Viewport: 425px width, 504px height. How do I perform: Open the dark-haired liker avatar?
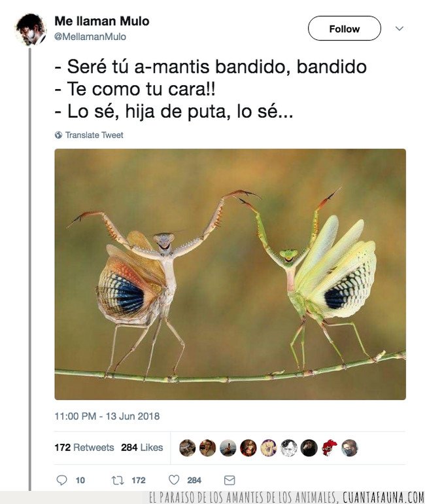pos(309,448)
